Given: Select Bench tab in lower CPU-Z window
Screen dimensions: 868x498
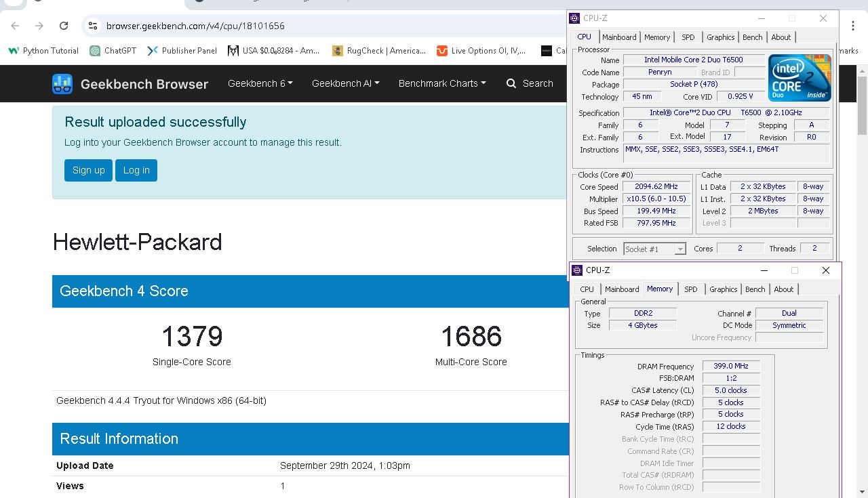Looking at the screenshot, I should [755, 289].
